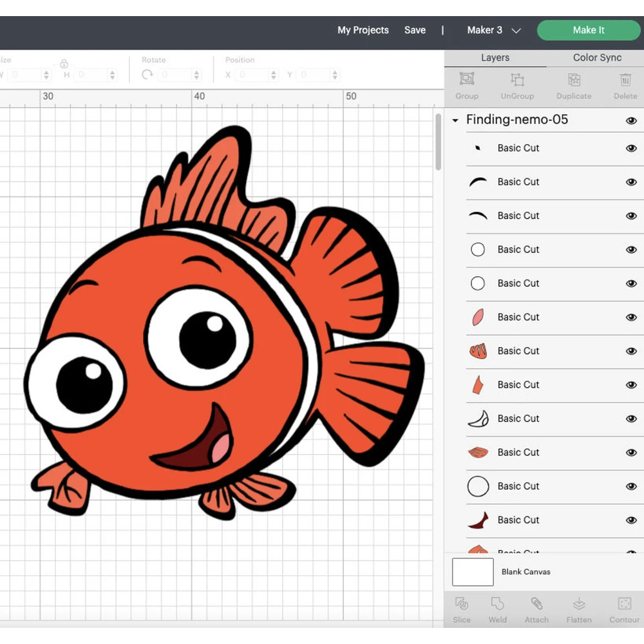Open the Layers tab

click(495, 57)
